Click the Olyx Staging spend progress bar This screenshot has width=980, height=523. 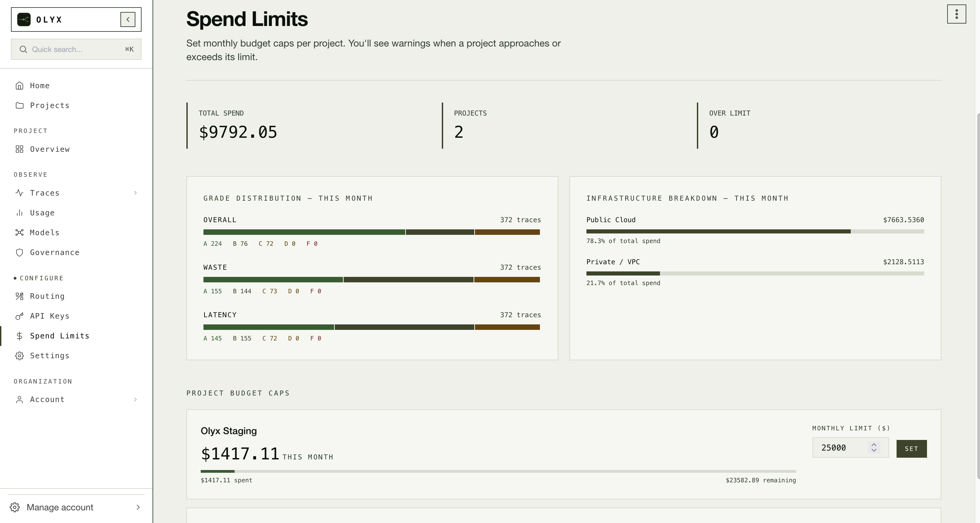498,471
